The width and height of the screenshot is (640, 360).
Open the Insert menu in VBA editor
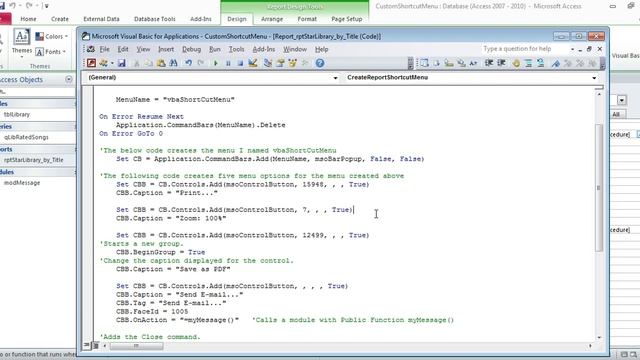(166, 49)
